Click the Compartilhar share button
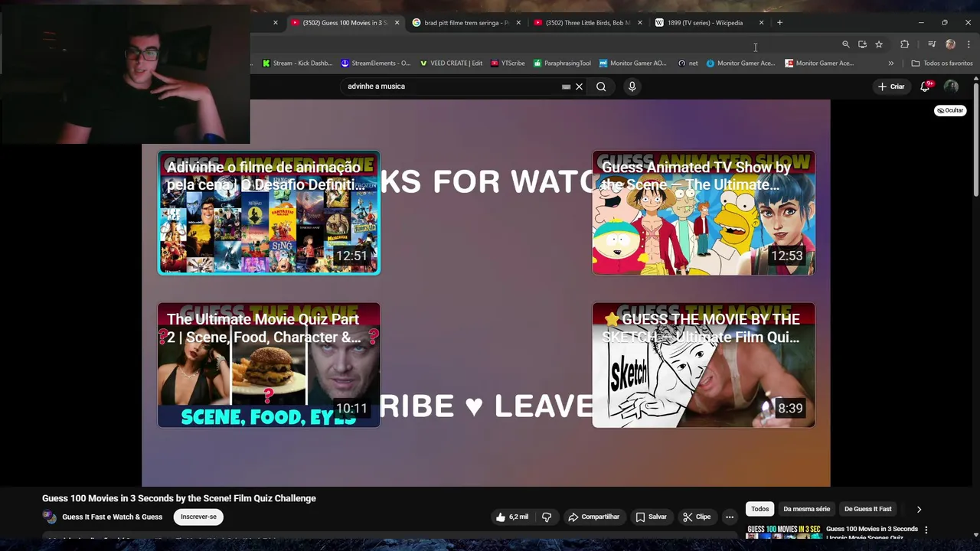 click(593, 517)
